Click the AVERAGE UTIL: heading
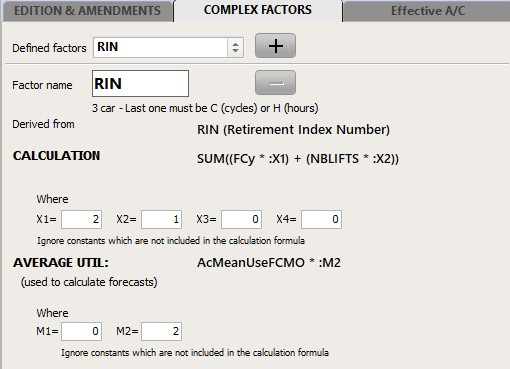Screen dimensions: 510x369 61,263
